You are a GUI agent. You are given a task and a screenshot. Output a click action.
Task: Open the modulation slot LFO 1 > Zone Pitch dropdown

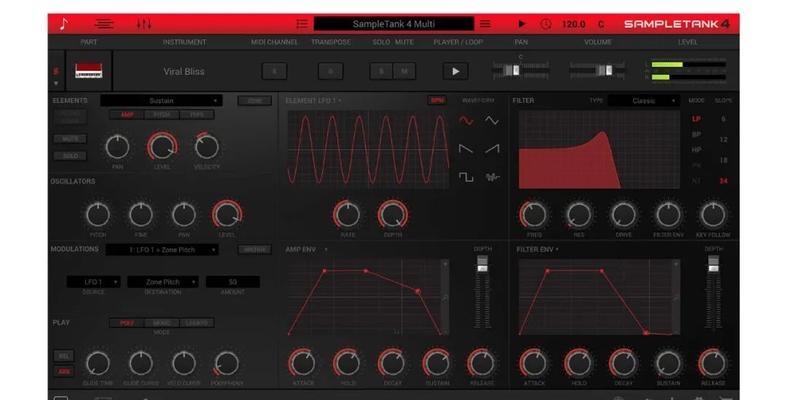(162, 249)
